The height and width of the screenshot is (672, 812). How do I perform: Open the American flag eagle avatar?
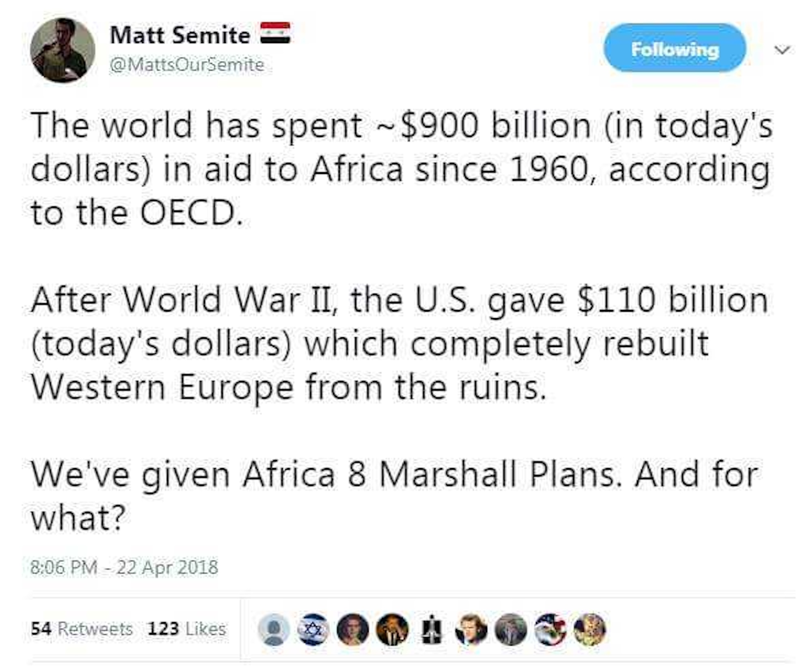click(x=551, y=629)
